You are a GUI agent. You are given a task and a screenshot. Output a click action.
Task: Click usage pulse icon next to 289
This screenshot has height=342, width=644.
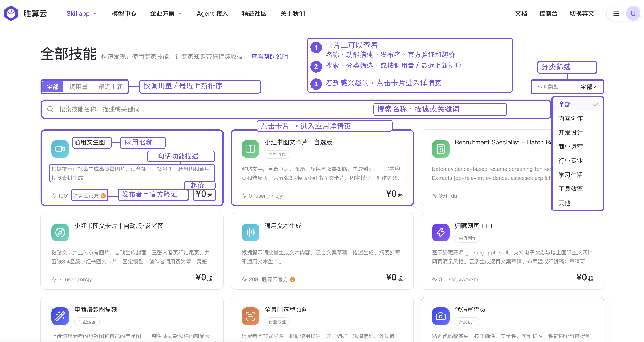[244, 279]
